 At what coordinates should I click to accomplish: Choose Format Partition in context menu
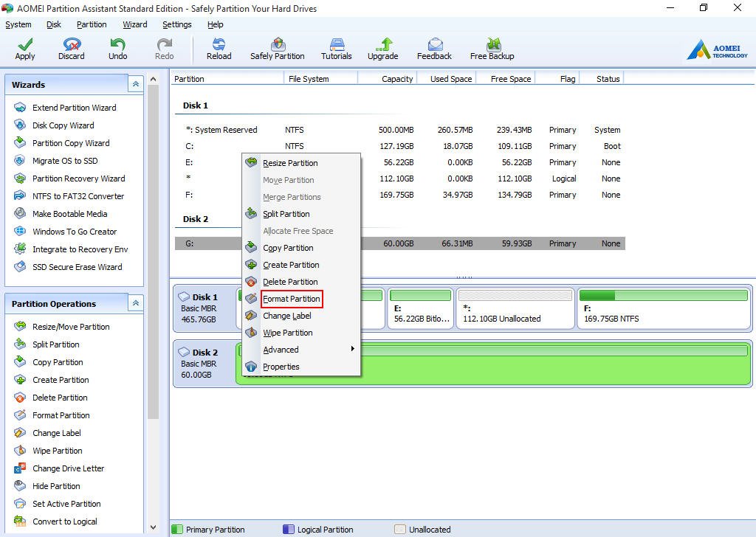click(292, 299)
